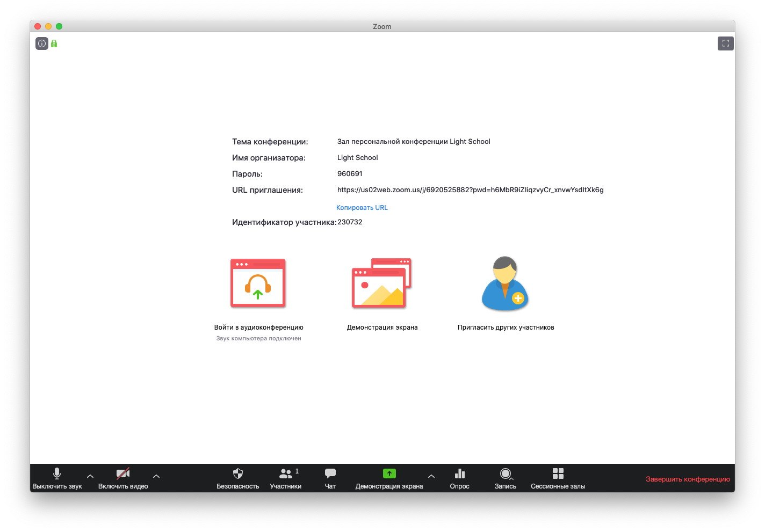765x532 pixels.
Task: Click the green encryption lock icon
Action: (54, 43)
